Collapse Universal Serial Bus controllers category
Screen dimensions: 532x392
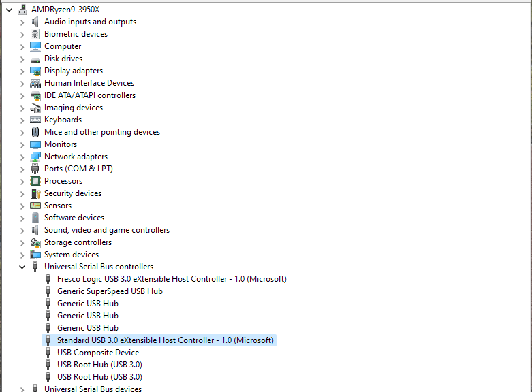pos(22,267)
